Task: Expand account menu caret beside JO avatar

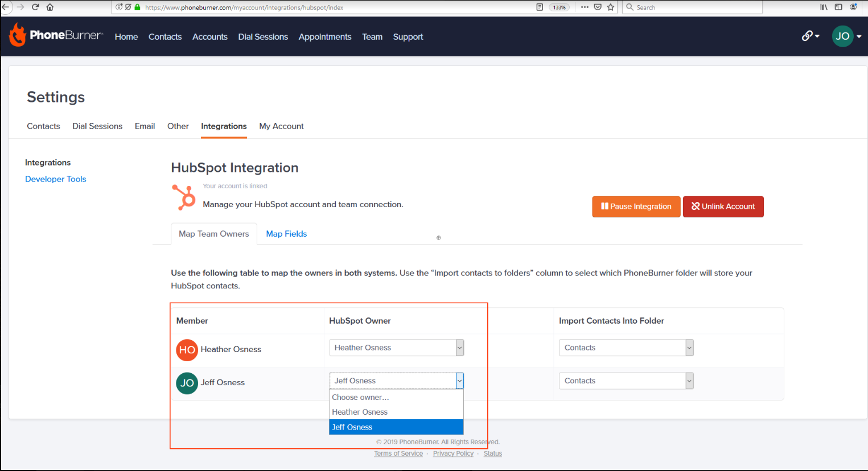Action: pos(859,36)
